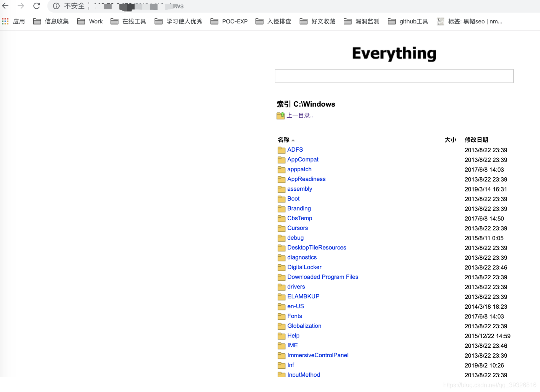Open the github工具 bookmark folder
This screenshot has height=392, width=540.
(408, 21)
